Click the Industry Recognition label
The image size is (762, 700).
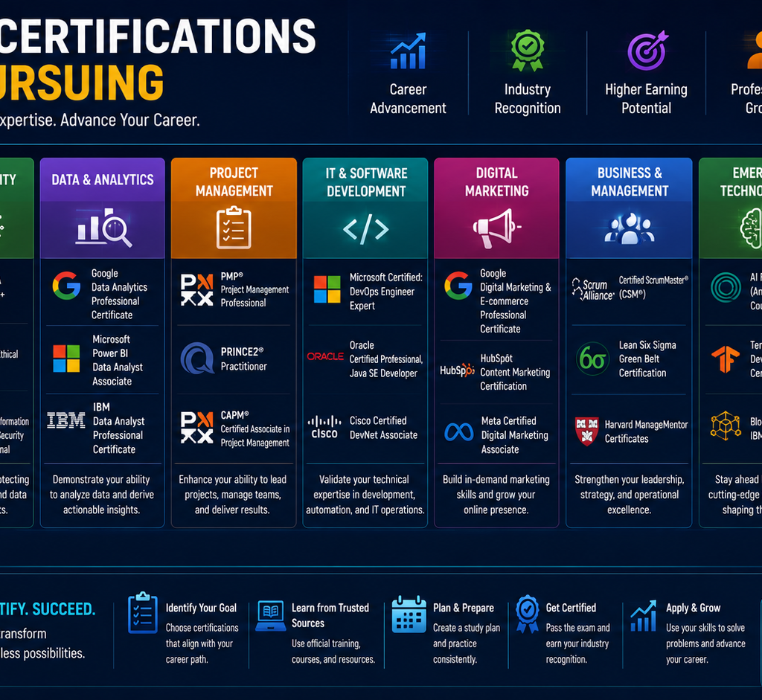coord(528,99)
